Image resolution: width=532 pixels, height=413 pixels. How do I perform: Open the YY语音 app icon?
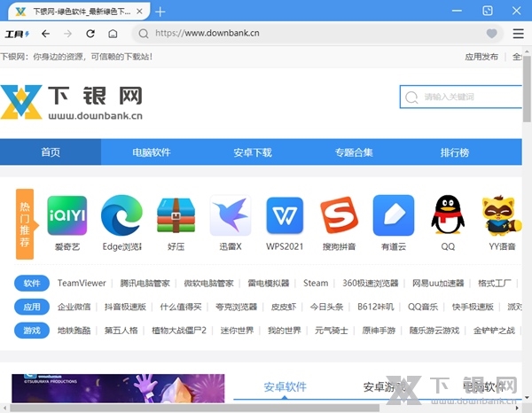[502, 215]
